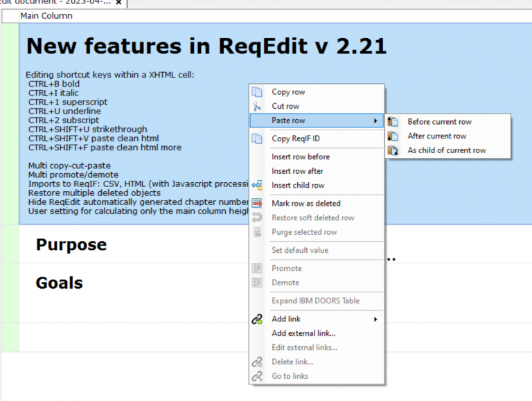
Task: Select the Paste row menu entry
Action: (317, 121)
